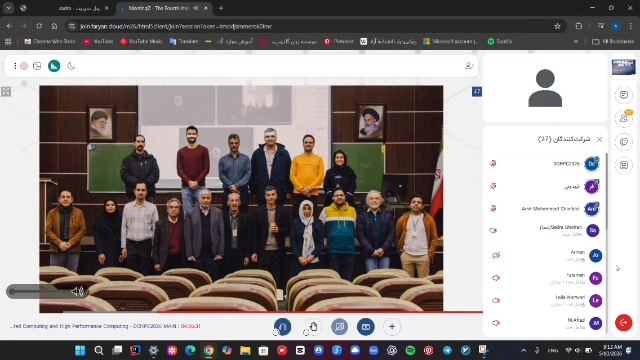Open the browser extensions puzzle icon
Image resolution: width=640 pixels, height=360 pixels.
tap(578, 26)
